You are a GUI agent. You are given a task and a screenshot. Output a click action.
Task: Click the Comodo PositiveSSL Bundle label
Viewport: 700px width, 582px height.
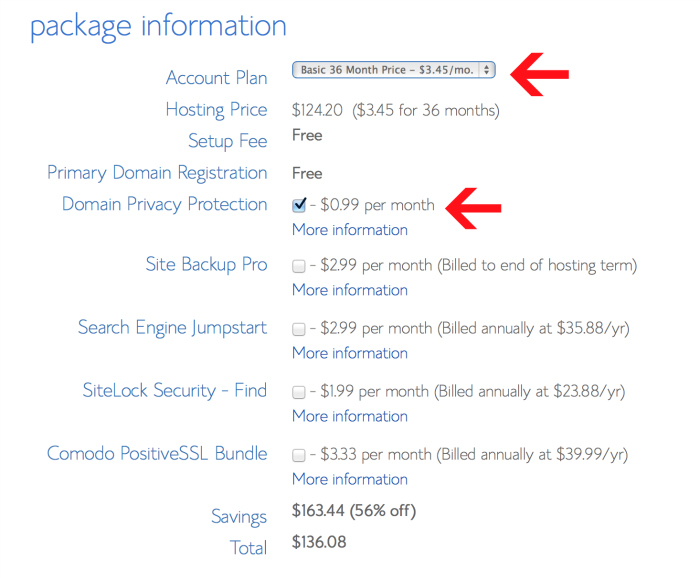pos(157,454)
